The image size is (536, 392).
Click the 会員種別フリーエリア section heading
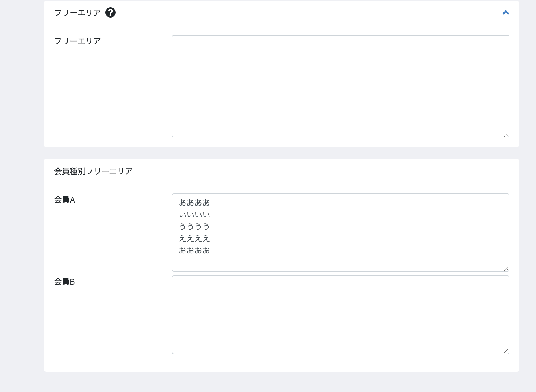coord(93,171)
